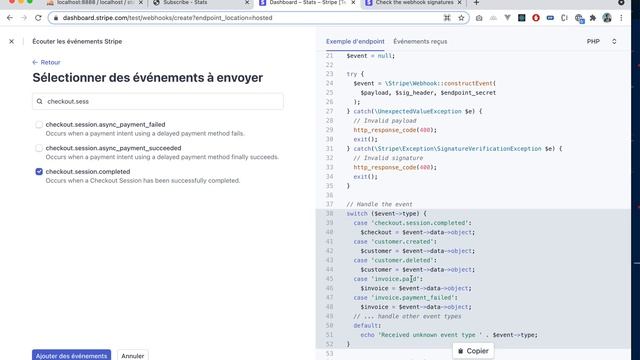Reload the Stripe dashboard page
Screen dimensions: 640x360
tap(38, 18)
